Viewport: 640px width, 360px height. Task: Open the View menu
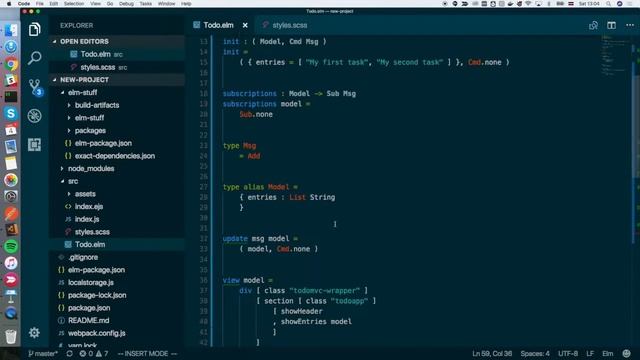96,4
